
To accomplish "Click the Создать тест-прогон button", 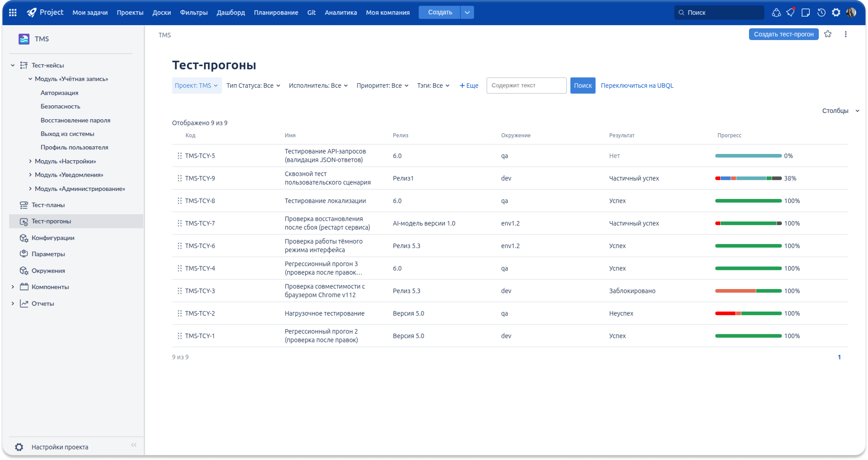I will click(x=783, y=34).
